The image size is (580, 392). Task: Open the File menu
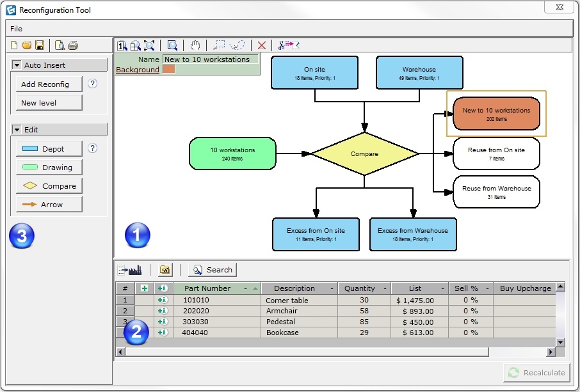point(15,28)
